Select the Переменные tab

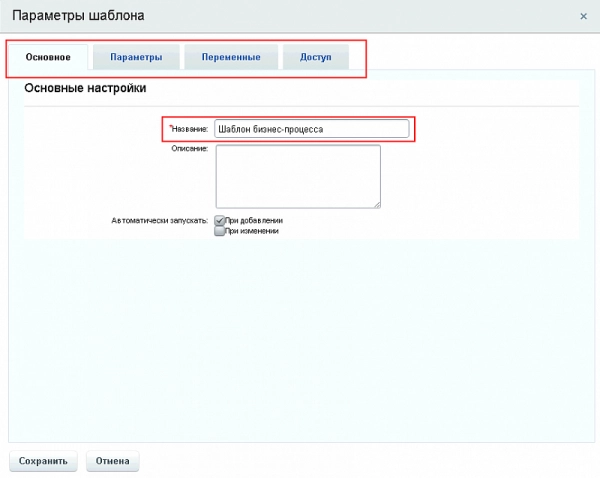click(230, 57)
